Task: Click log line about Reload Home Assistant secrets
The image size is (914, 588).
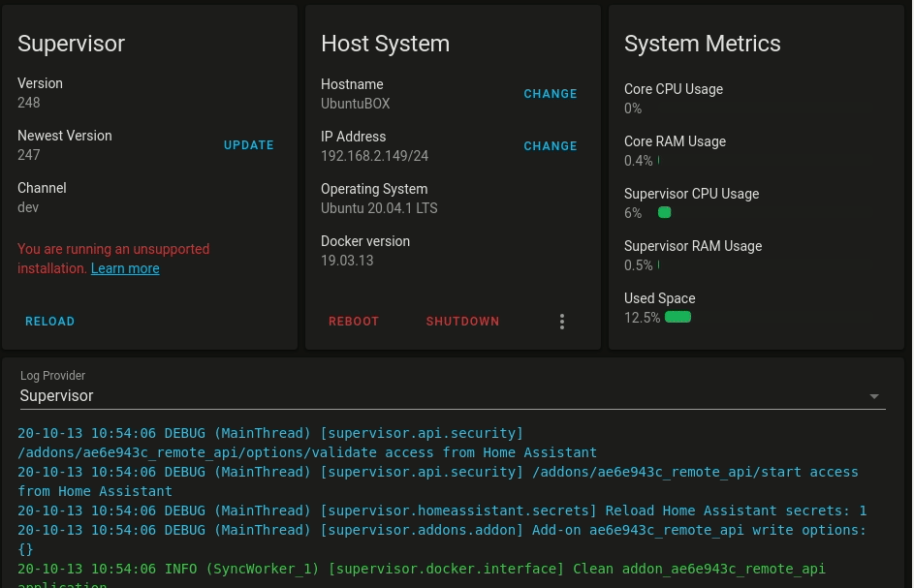Action: tap(442, 511)
